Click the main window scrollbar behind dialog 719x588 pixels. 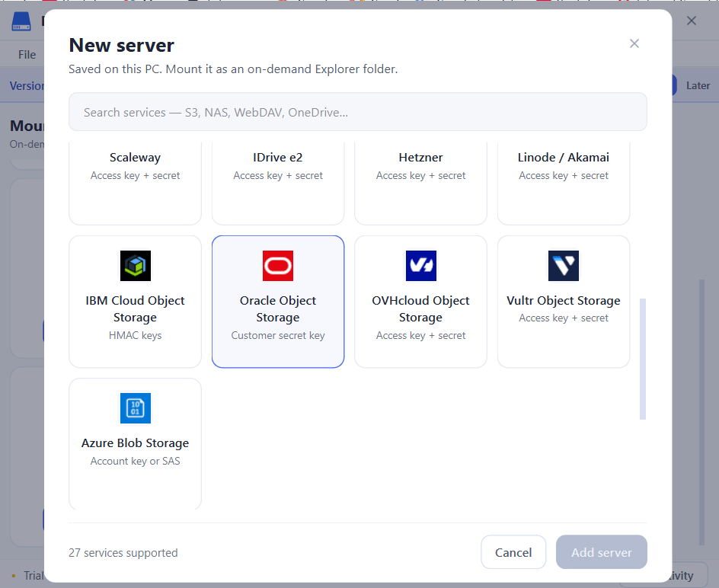(x=701, y=412)
